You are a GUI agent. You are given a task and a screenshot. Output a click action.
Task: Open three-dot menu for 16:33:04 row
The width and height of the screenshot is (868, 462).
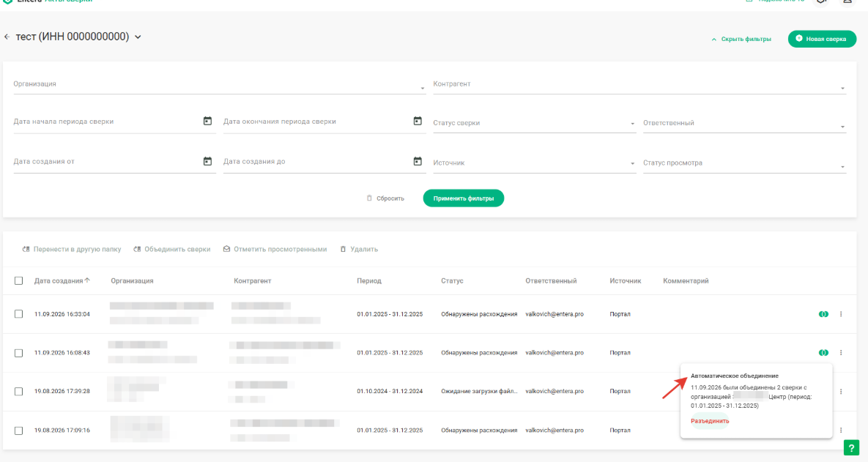[841, 314]
